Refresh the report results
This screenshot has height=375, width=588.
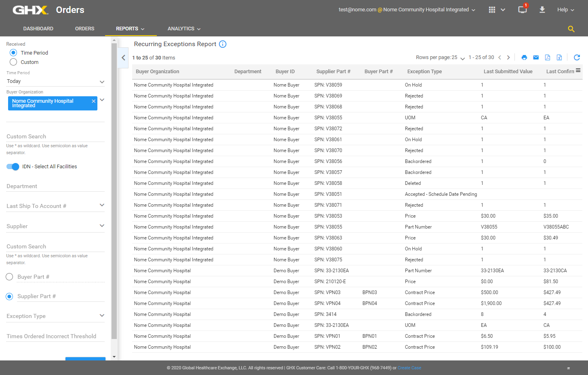click(577, 57)
